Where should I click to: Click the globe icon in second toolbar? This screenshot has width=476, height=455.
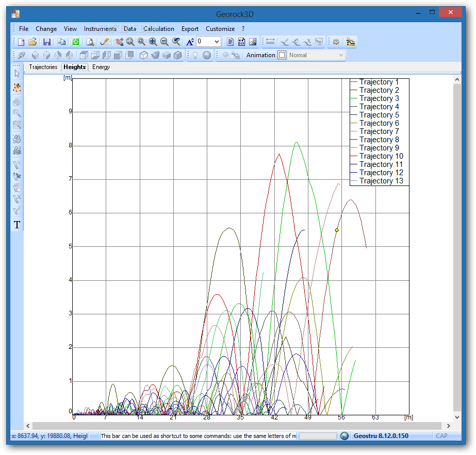point(207,55)
